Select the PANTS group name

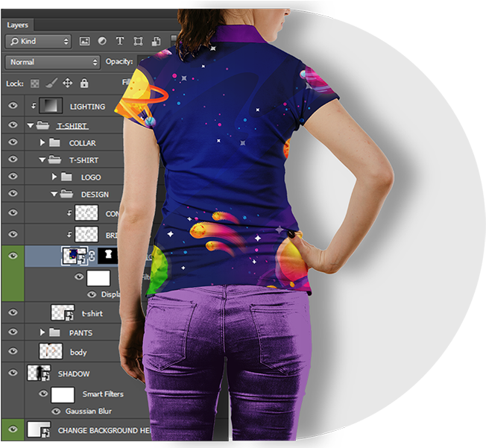pyautogui.click(x=81, y=333)
